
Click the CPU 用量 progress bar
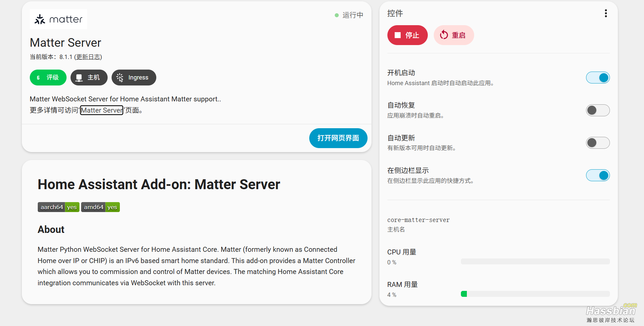point(535,261)
